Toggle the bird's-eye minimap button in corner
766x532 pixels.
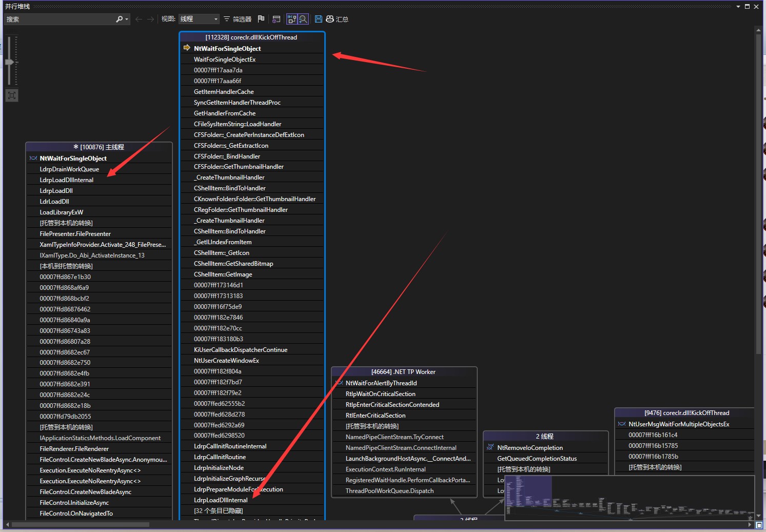pyautogui.click(x=759, y=525)
